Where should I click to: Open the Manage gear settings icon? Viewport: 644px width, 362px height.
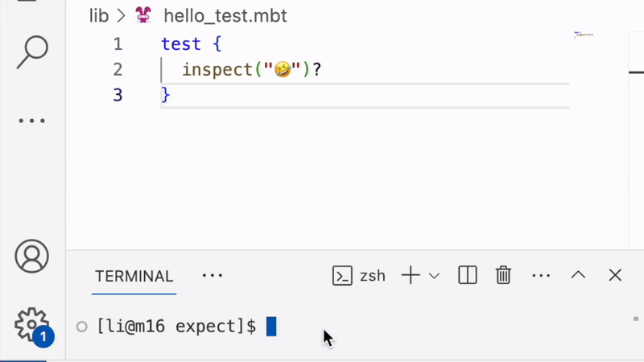pos(32,323)
